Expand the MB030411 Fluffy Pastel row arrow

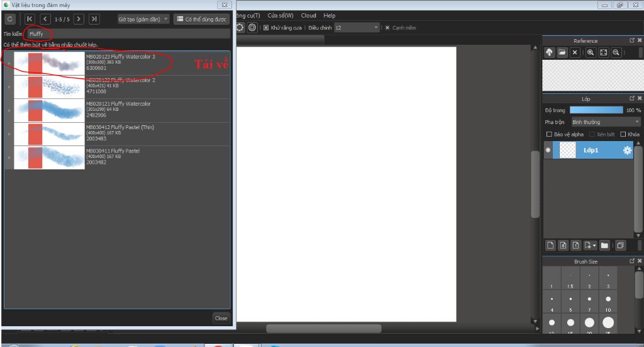[x=9, y=157]
